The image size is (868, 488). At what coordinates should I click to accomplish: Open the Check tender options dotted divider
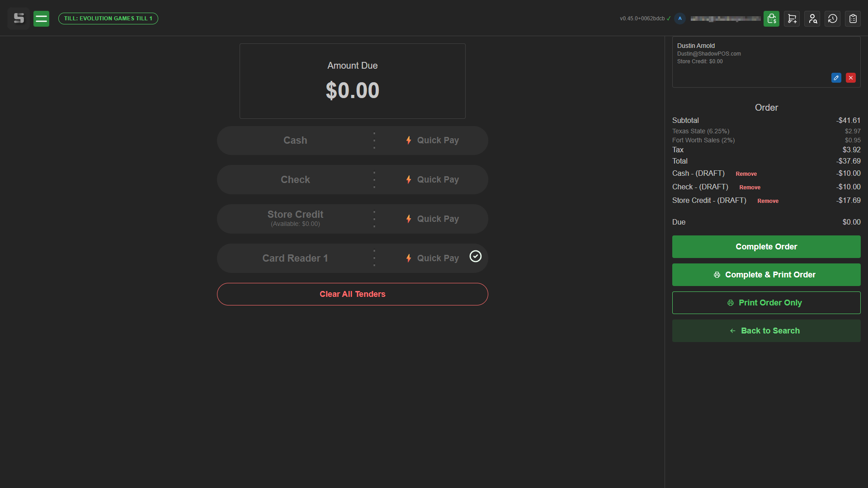click(374, 179)
